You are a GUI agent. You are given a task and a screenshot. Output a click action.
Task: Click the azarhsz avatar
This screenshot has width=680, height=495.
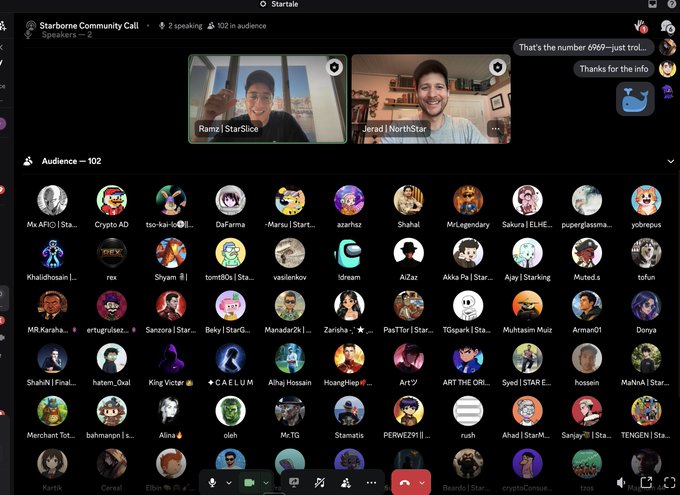[349, 200]
